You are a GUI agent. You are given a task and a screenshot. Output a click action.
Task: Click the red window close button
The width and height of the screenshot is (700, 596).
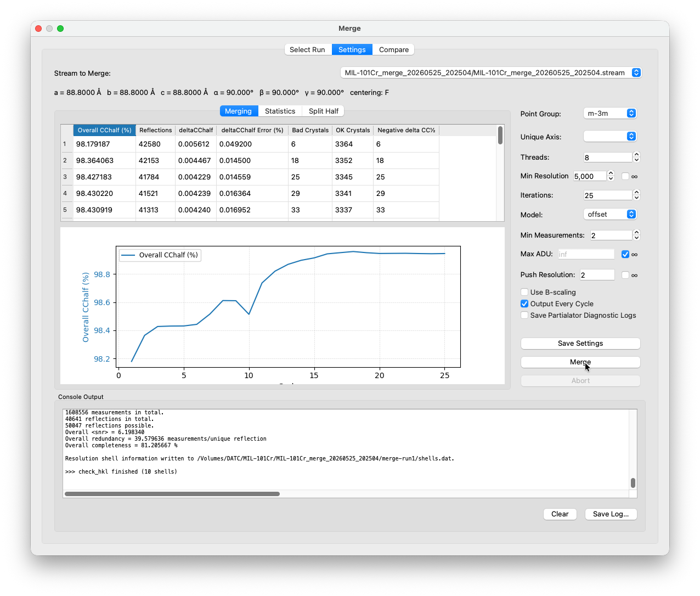click(38, 29)
